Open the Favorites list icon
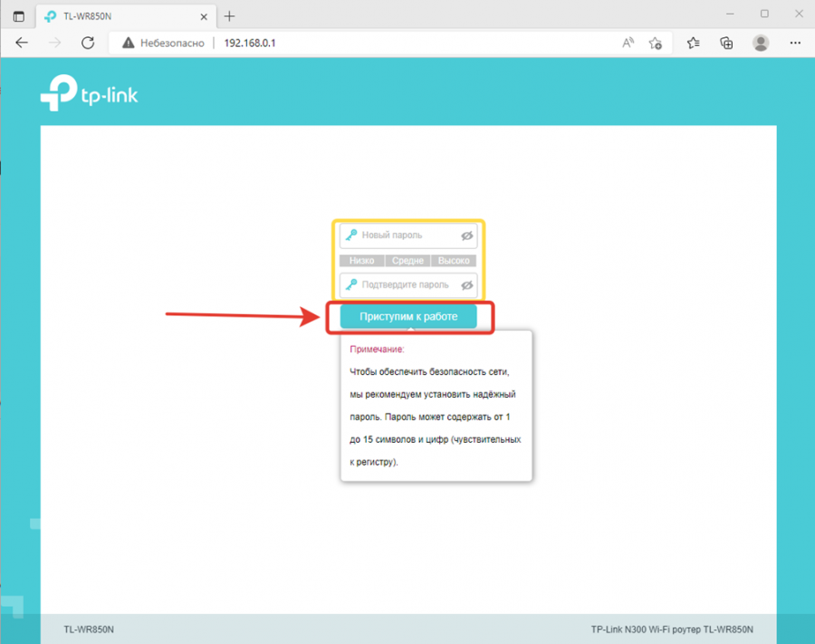The image size is (815, 644). (694, 43)
